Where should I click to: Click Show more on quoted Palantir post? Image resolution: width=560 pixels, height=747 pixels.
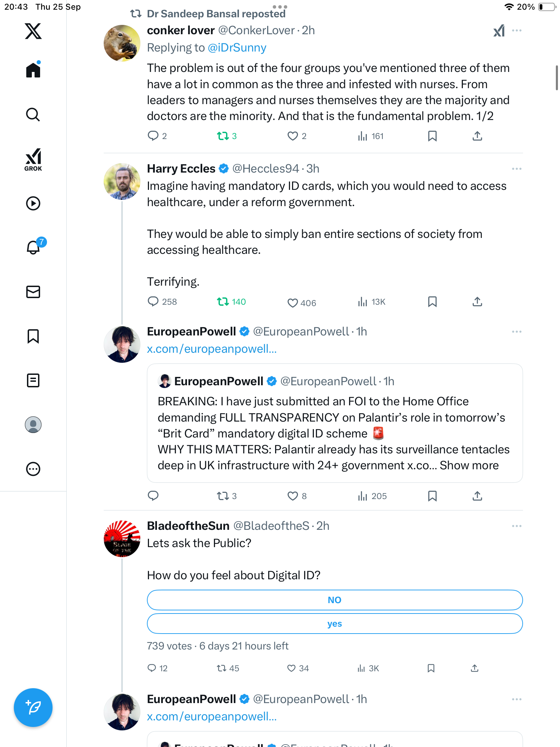469,465
